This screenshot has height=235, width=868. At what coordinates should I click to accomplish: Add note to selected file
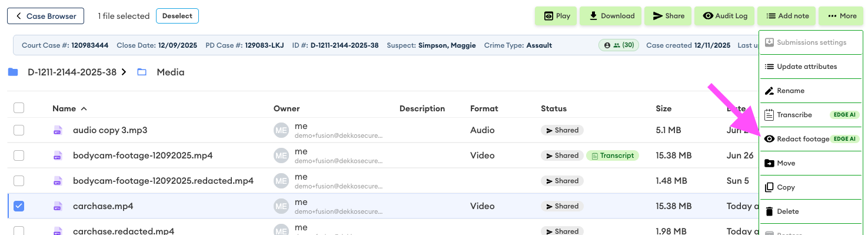tap(787, 16)
